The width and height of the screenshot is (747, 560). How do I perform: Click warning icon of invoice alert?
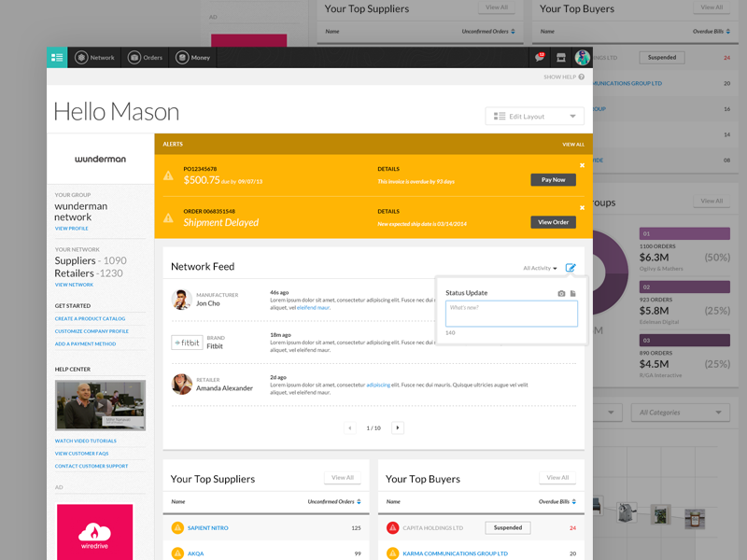coord(168,175)
